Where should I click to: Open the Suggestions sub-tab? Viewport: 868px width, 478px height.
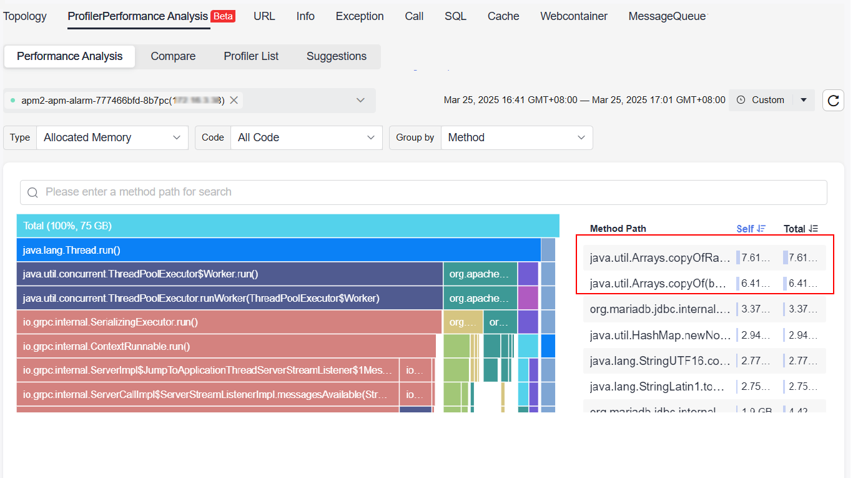[337, 56]
